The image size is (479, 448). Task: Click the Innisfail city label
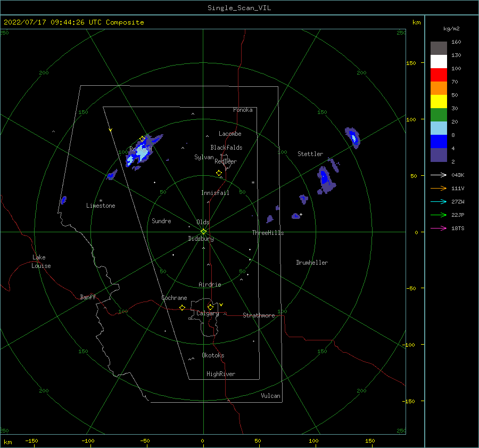215,193
